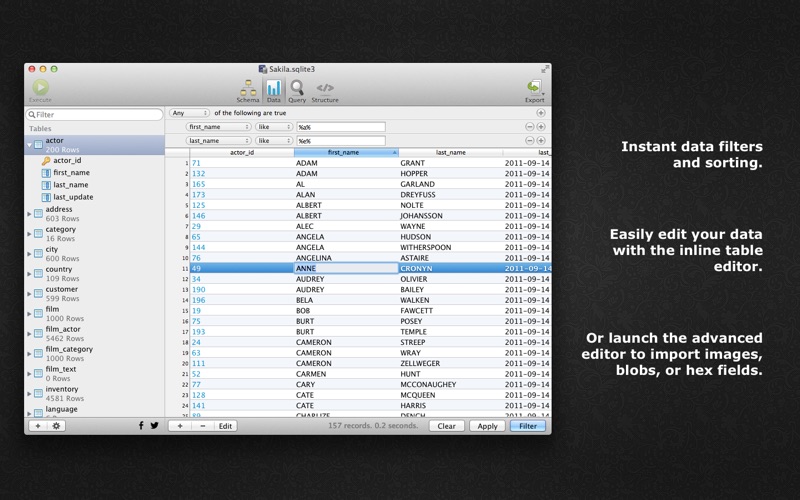
Task: Click the sidebar gear settings icon
Action: click(x=56, y=426)
